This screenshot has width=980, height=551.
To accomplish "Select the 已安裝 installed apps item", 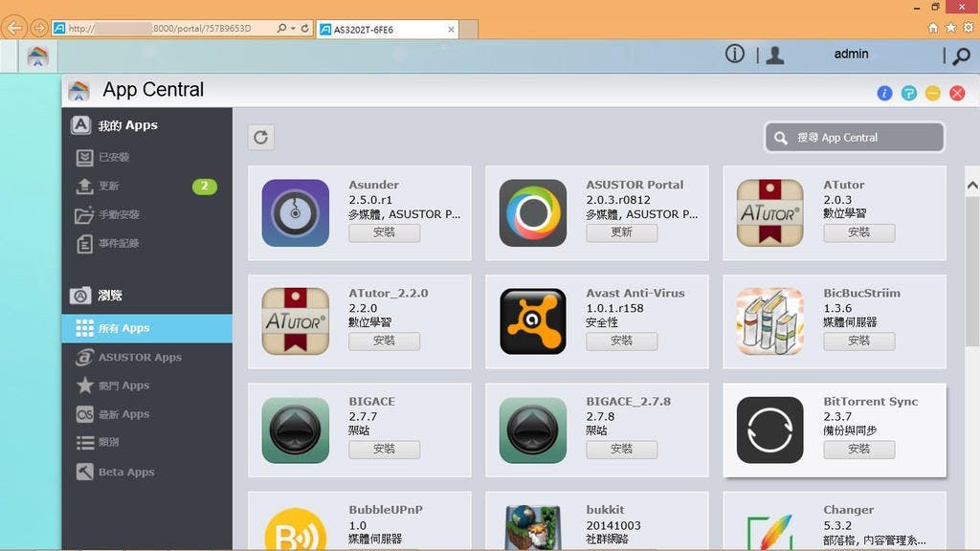I will pyautogui.click(x=146, y=158).
